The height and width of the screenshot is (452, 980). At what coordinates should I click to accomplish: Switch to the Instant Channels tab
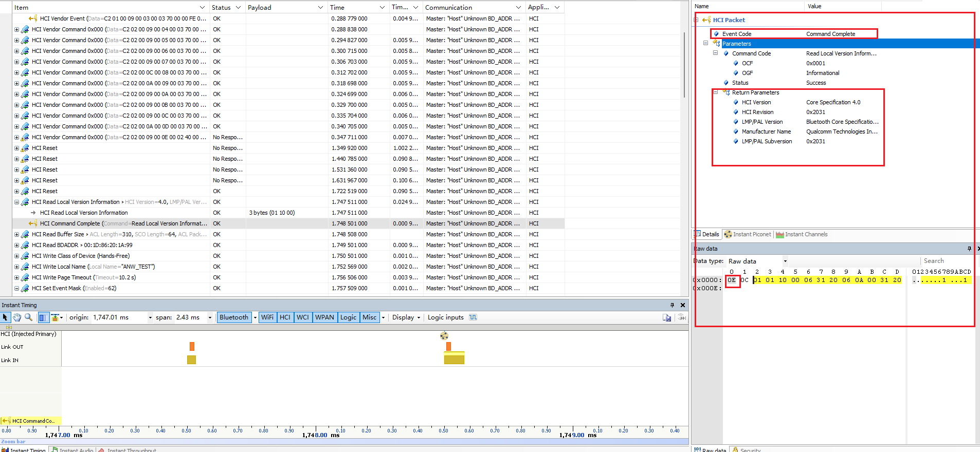pyautogui.click(x=802, y=234)
